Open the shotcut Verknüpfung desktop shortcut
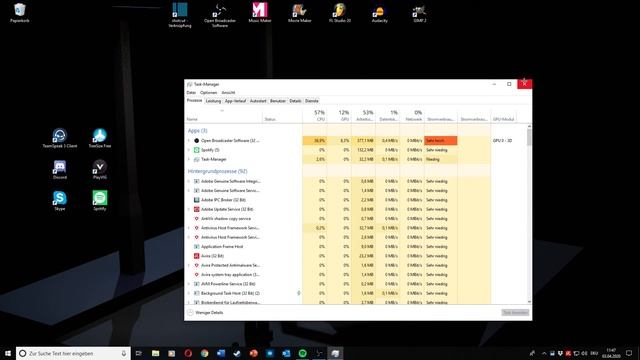The width and height of the screenshot is (640, 360). [x=180, y=15]
